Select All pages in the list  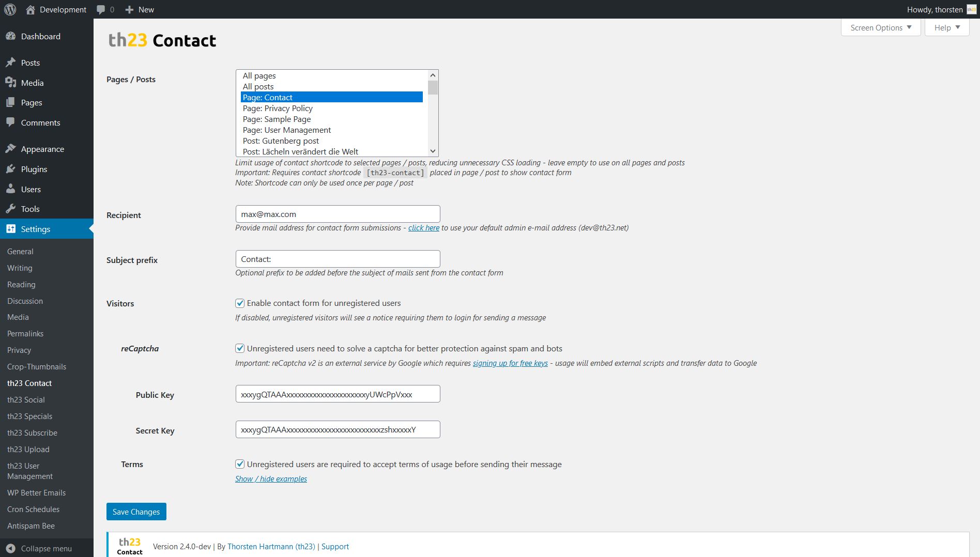(x=332, y=75)
